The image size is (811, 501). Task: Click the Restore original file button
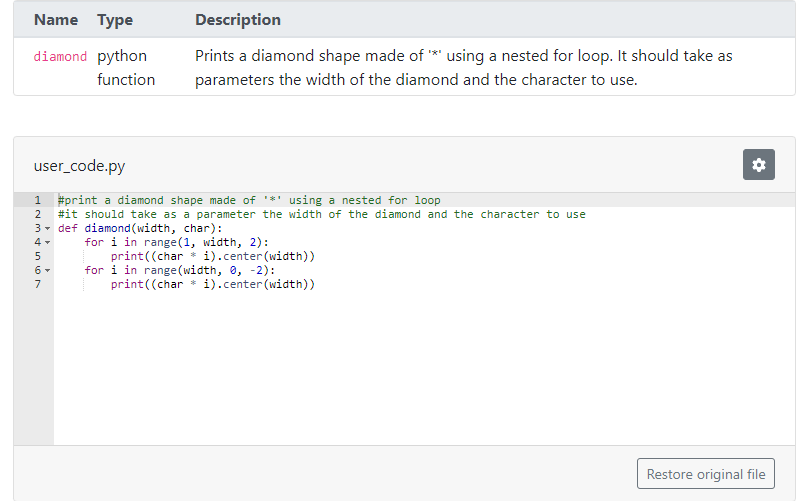click(x=705, y=474)
